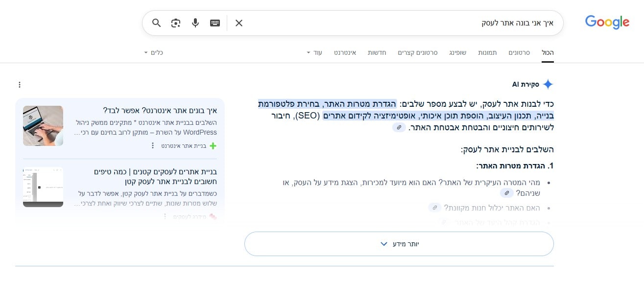Open Google Lens camera search
Screen dimensions: 644x283
click(x=175, y=23)
